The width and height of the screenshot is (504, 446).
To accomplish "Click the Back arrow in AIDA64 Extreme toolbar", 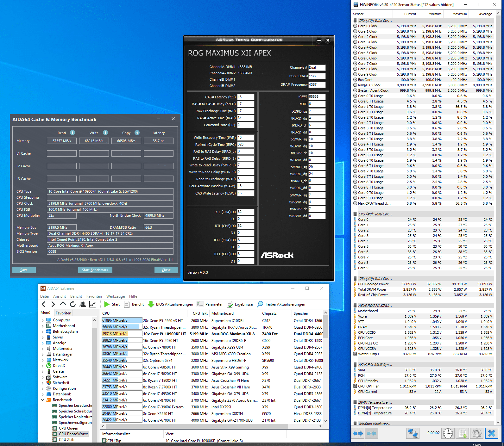I will point(44,304).
